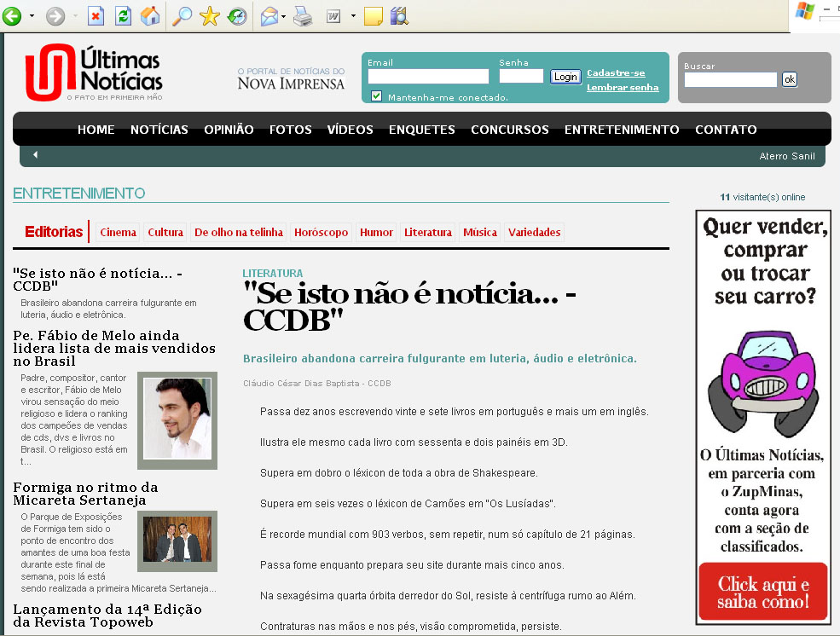Open the NOTÍCIAS menu item
Viewport: 840px width, 636px height.
159,130
